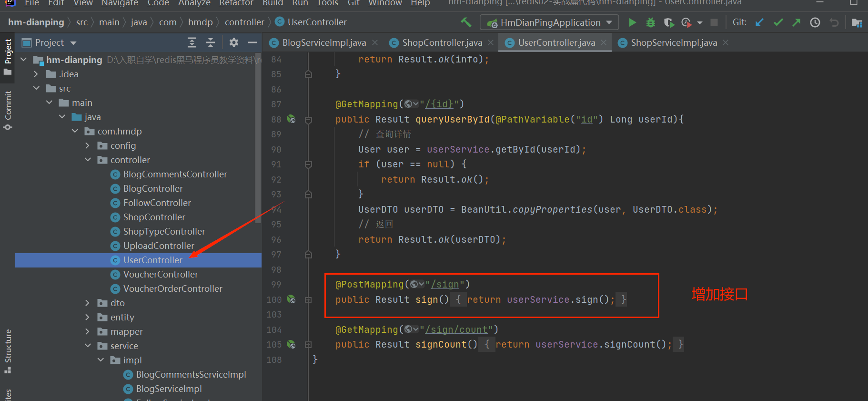Click the controller breadcrumb in navigation bar
This screenshot has height=401, width=868.
tap(244, 22)
